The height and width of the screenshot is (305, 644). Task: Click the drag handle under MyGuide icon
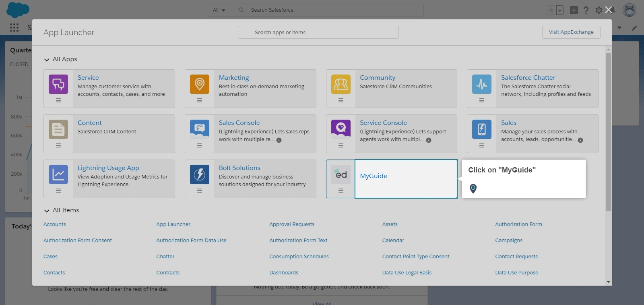point(341,191)
